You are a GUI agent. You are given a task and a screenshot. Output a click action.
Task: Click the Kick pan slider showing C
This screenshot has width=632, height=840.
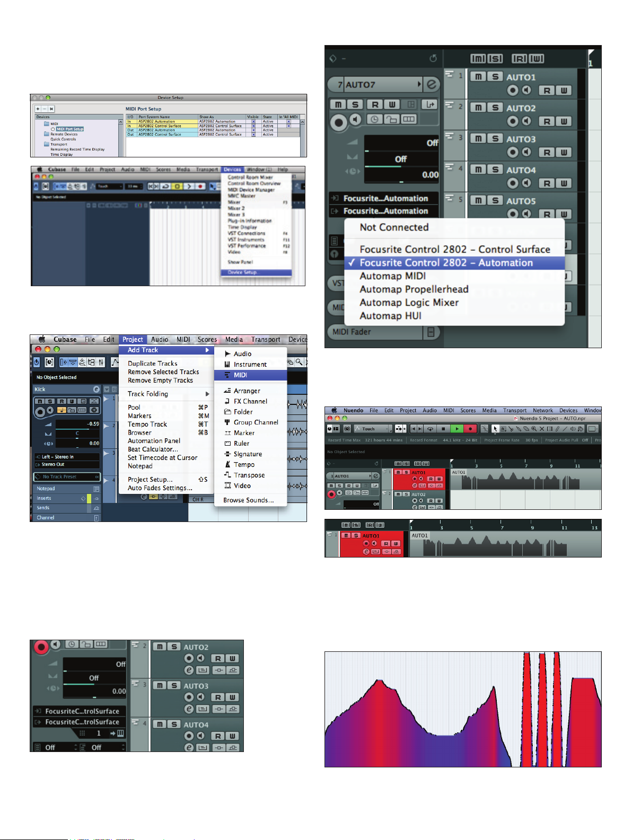[x=78, y=434]
